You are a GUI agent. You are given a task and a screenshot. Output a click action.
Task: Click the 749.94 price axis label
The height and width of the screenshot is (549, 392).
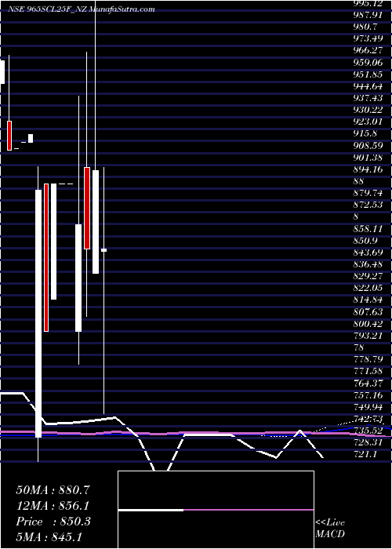[x=368, y=407]
